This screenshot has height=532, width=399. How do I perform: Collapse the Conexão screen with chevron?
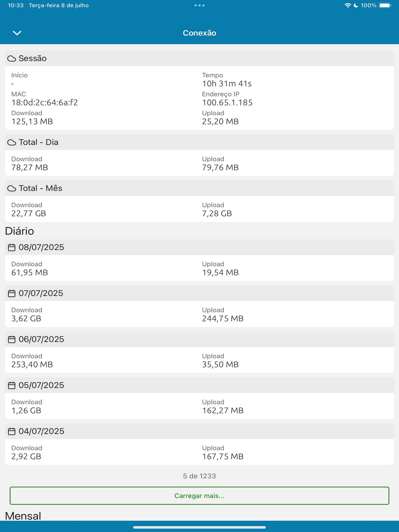pyautogui.click(x=17, y=33)
